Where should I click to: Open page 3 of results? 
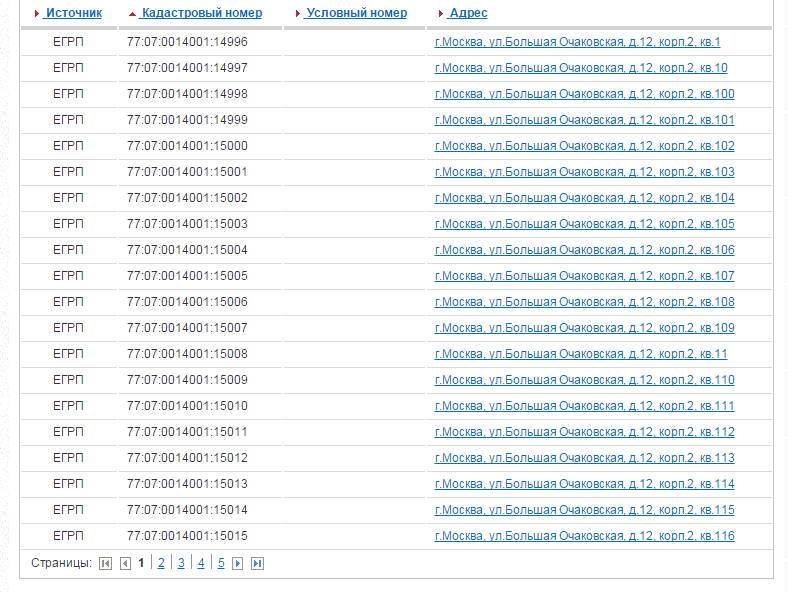[181, 563]
